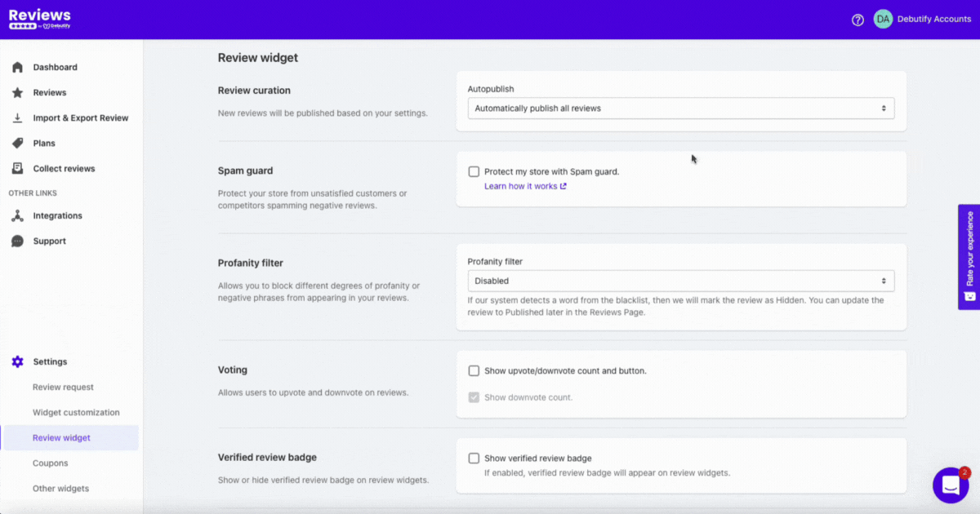Click the Import & Export download icon
This screenshot has height=514, width=980.
pyautogui.click(x=17, y=117)
